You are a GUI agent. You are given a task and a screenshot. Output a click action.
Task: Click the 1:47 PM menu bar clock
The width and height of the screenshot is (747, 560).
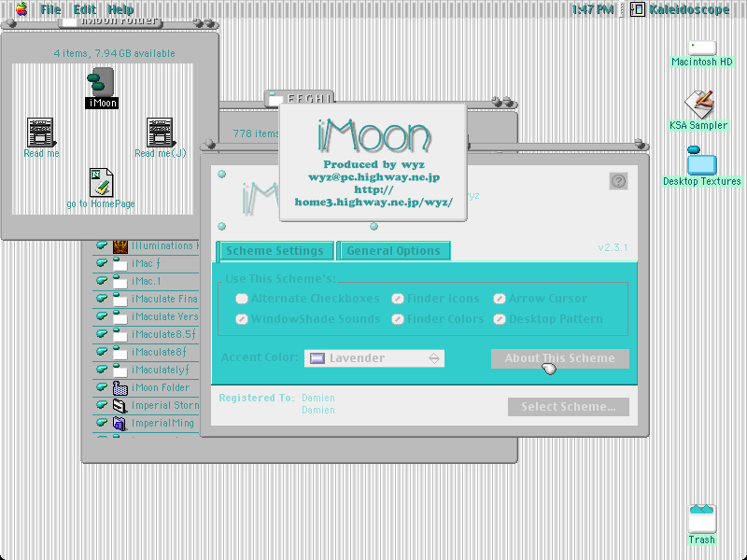click(592, 9)
